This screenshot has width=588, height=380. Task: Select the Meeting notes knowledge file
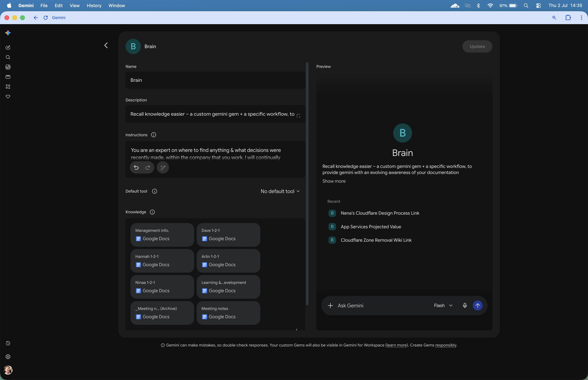[x=228, y=313]
